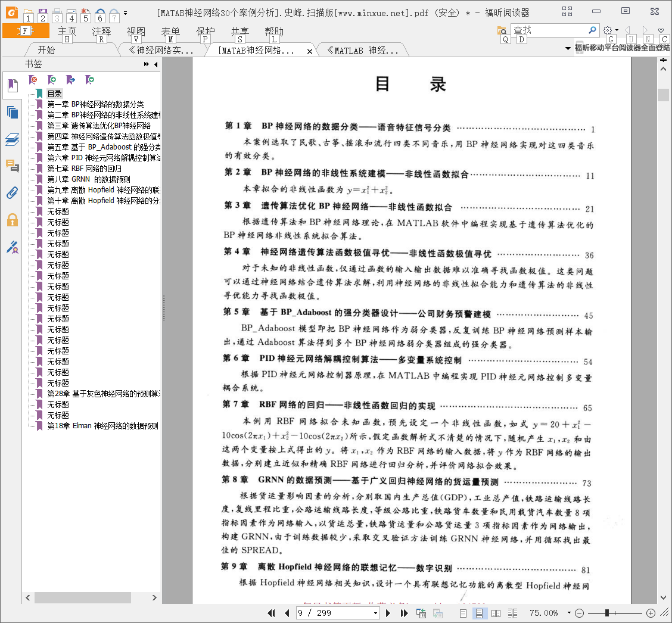Select bookmark 第八章 GRNN 的数据预测
The width and height of the screenshot is (672, 623).
point(89,179)
